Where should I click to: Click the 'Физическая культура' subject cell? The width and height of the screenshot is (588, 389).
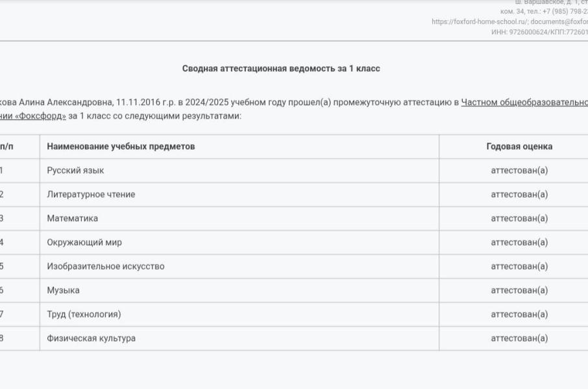point(91,338)
